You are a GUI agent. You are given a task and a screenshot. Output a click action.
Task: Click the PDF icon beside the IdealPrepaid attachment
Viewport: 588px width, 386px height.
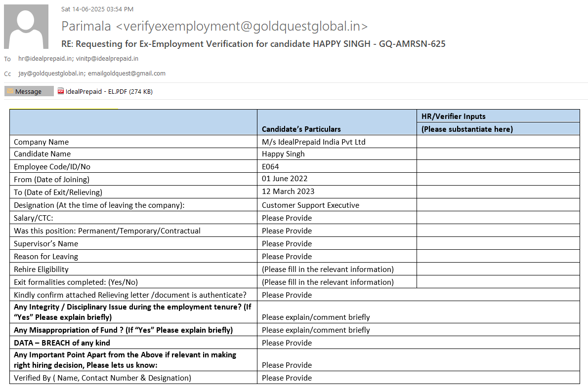tap(61, 91)
